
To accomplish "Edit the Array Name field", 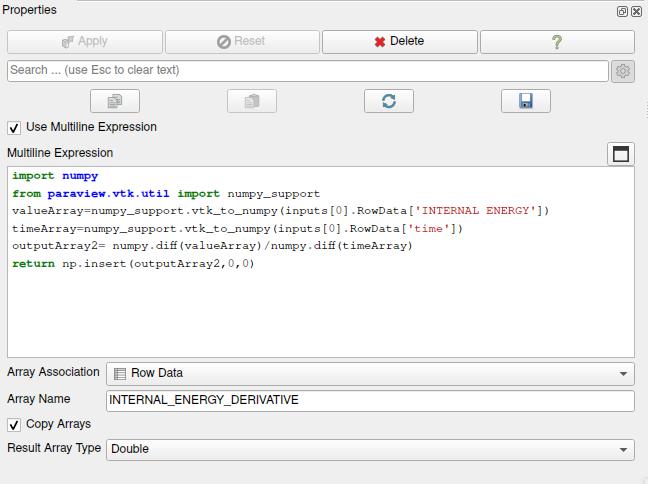I will coord(370,401).
